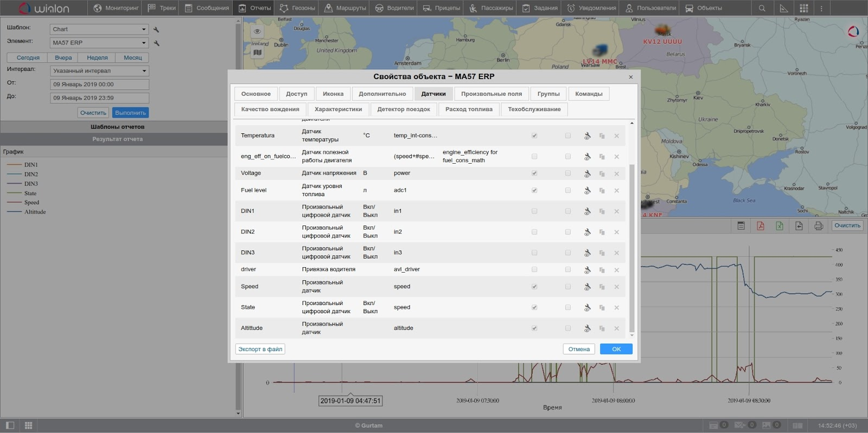868x433 pixels.
Task: Uncheck the Speed sensor visibility checkbox
Action: (534, 287)
